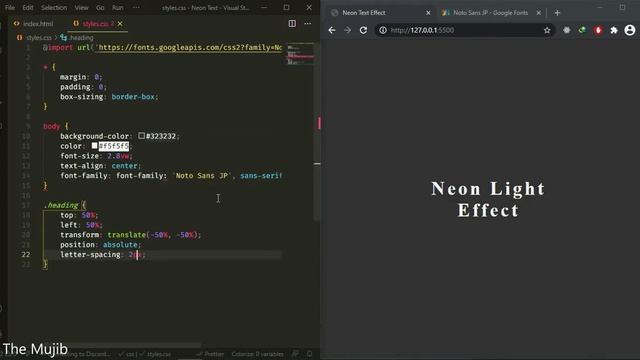Click the letter-spacing line in the editor

pyautogui.click(x=162, y=255)
